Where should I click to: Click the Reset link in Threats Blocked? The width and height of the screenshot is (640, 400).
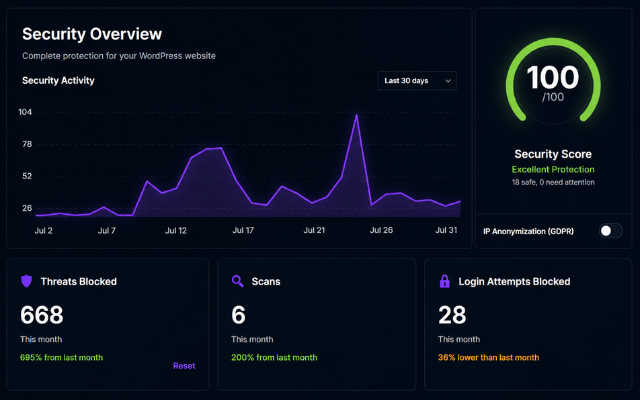click(x=184, y=366)
